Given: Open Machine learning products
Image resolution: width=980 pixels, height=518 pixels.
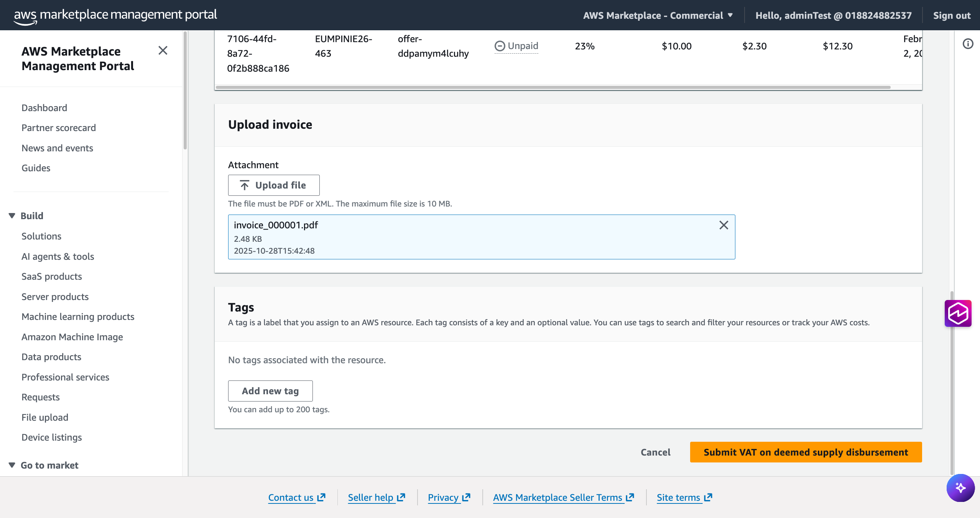Looking at the screenshot, I should 78,316.
